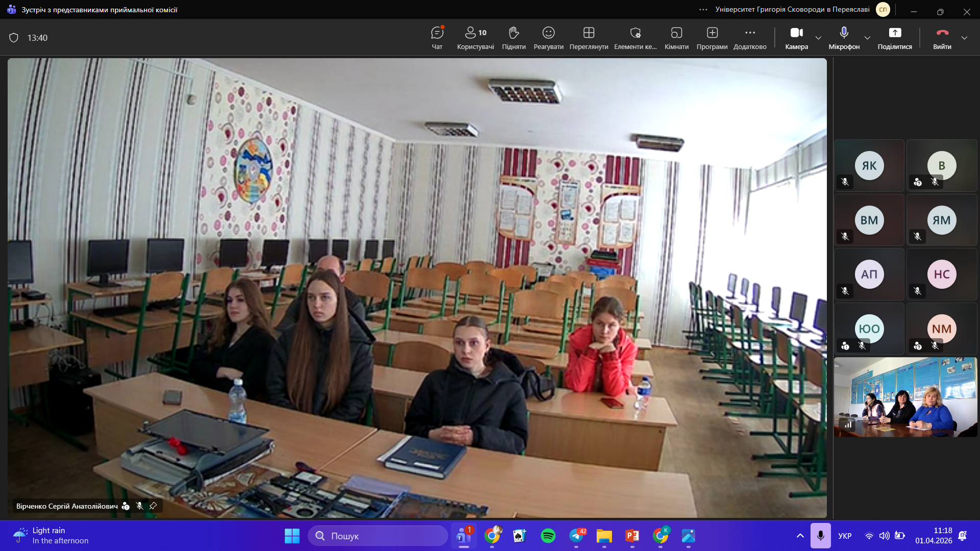Open the Реагувати reactions menu
The width and height of the screenshot is (980, 551).
click(x=548, y=38)
